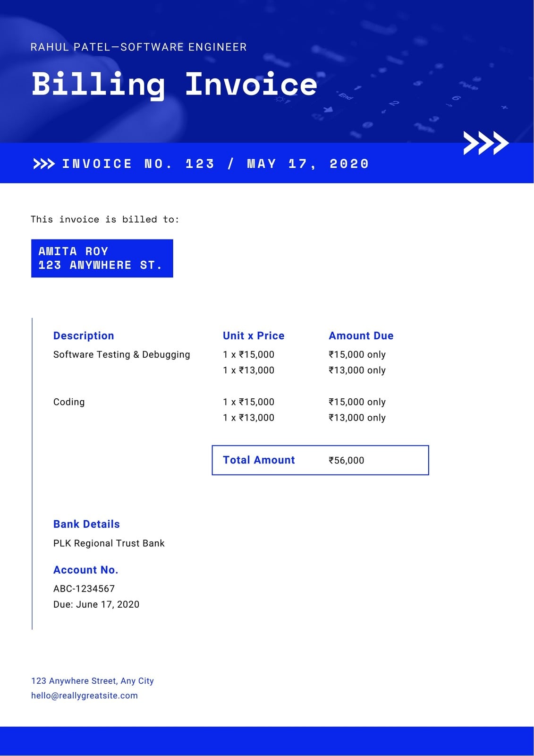Select PLK Regional Trust Bank text
This screenshot has height=756, width=534.
click(109, 543)
